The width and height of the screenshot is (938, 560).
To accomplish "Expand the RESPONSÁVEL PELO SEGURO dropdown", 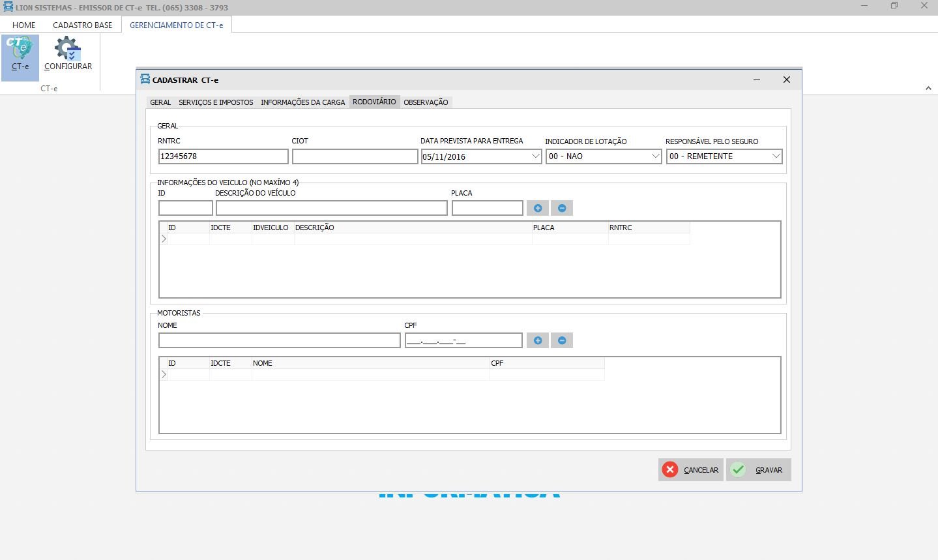I will point(776,156).
